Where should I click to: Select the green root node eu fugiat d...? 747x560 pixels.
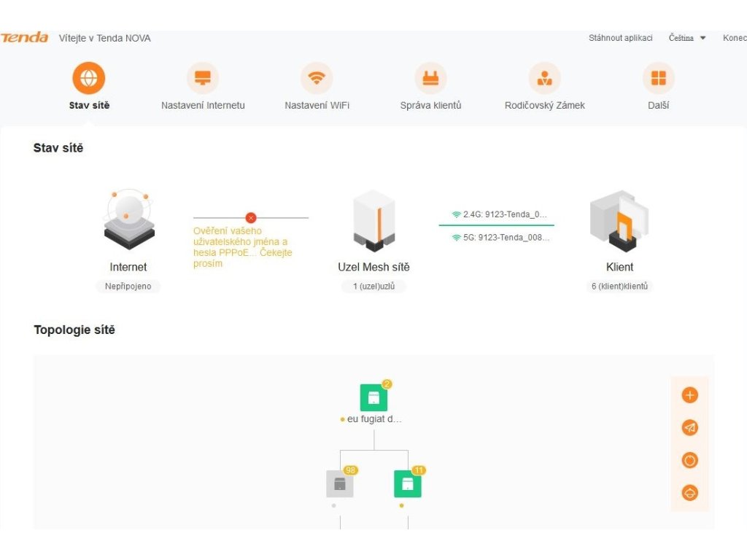(x=374, y=397)
